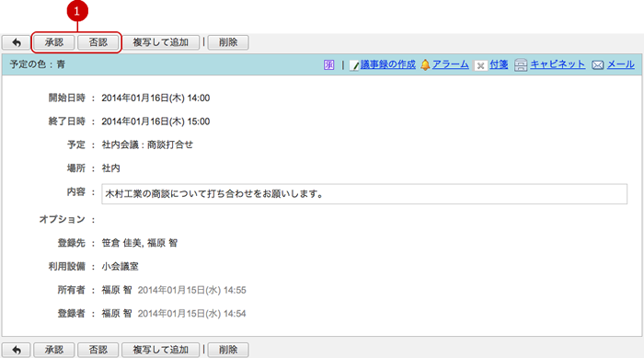Open the アラーム link

click(x=451, y=64)
